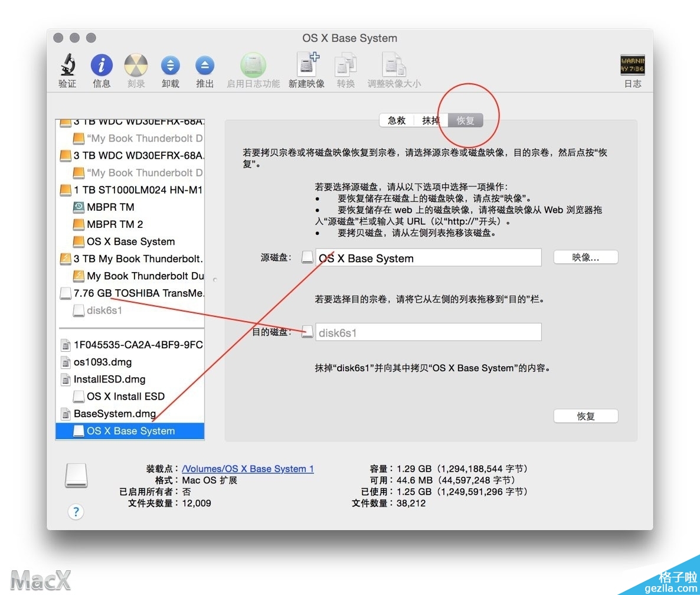Viewport: 700px width, 595px height.
Task: Click the folder count 12,009
Action: 197,503
